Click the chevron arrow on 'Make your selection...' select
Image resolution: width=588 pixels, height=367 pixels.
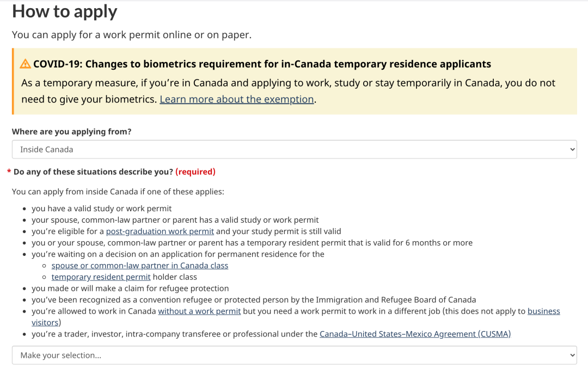tap(572, 356)
